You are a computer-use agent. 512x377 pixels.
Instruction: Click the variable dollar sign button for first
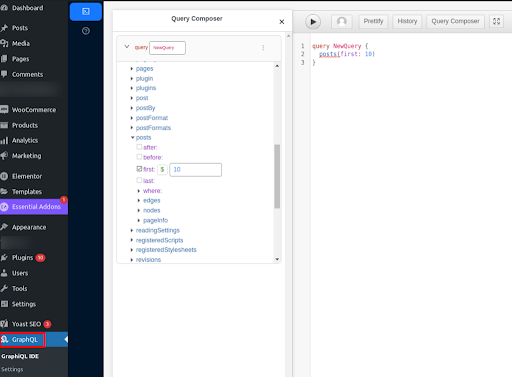tap(162, 169)
